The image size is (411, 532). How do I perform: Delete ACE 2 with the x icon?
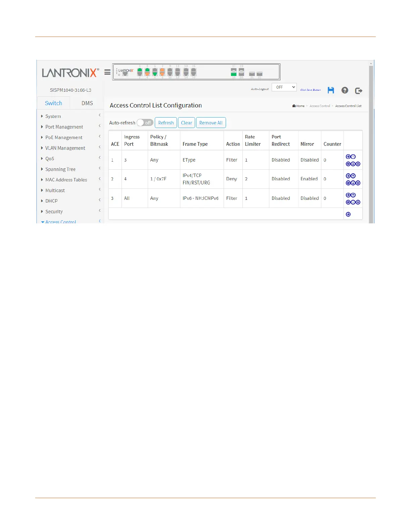coord(358,183)
